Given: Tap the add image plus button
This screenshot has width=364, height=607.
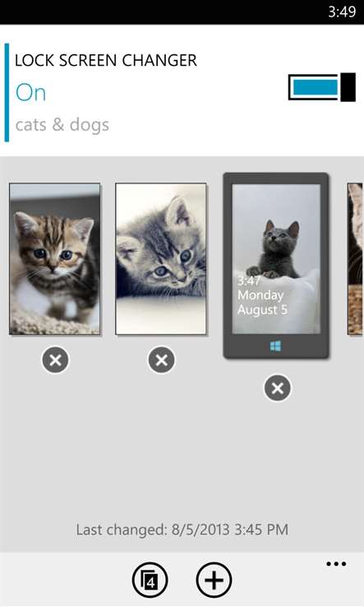Looking at the screenshot, I should coord(214,580).
